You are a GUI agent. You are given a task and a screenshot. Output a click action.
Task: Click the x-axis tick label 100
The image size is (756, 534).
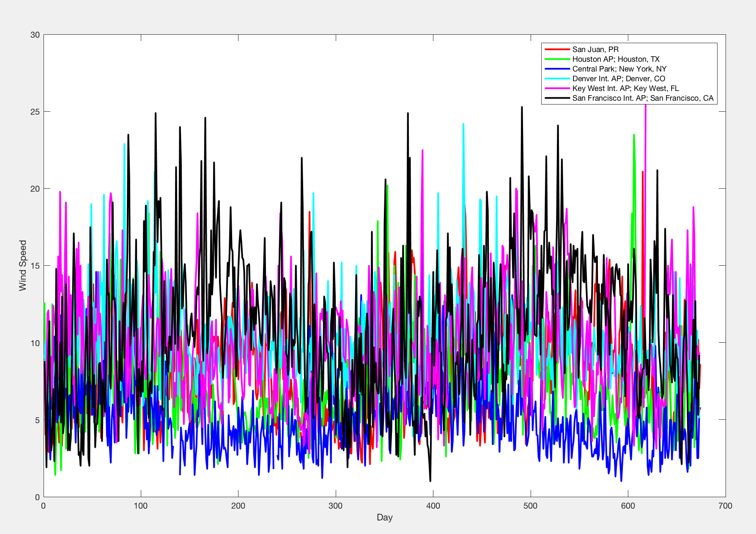click(141, 506)
